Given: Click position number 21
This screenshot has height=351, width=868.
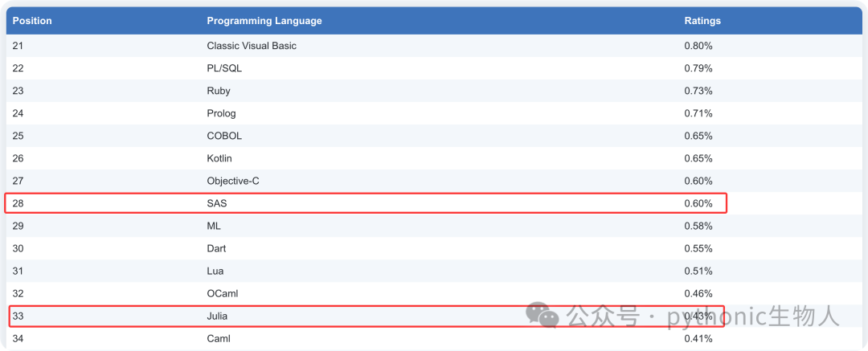Looking at the screenshot, I should [x=18, y=46].
